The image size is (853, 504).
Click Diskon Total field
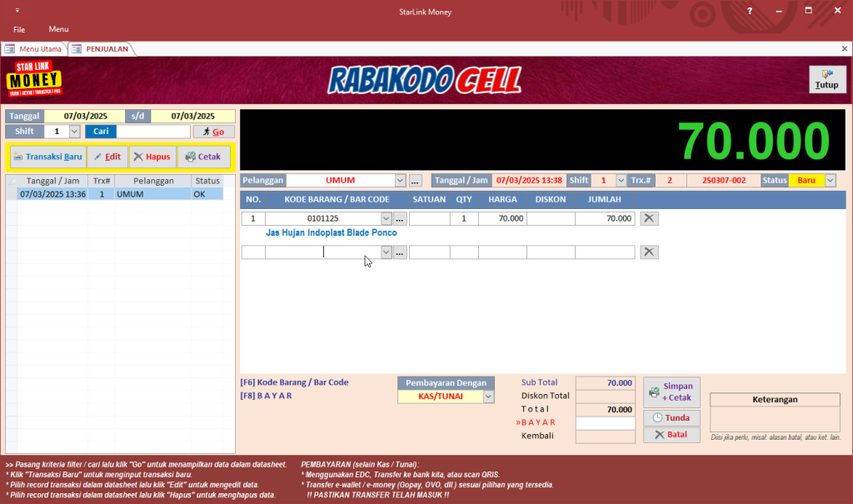tap(606, 397)
